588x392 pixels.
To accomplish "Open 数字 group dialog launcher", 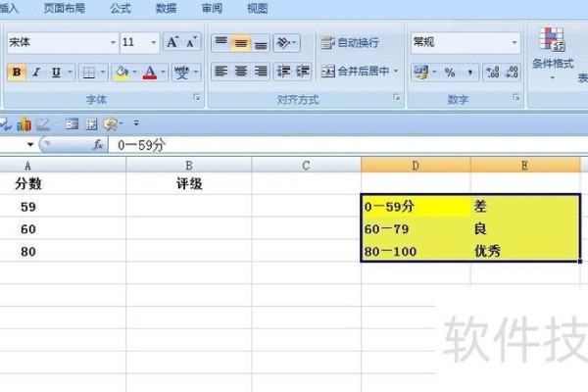I will (x=516, y=98).
